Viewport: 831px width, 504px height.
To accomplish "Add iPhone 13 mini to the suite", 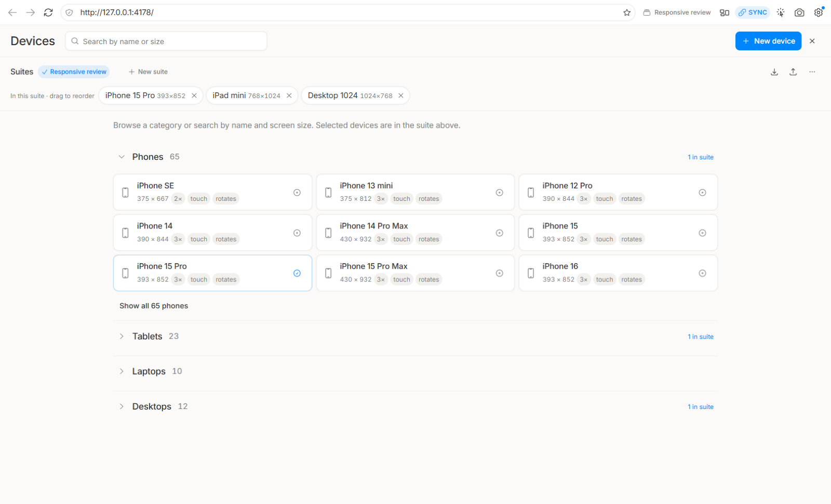I will 500,193.
